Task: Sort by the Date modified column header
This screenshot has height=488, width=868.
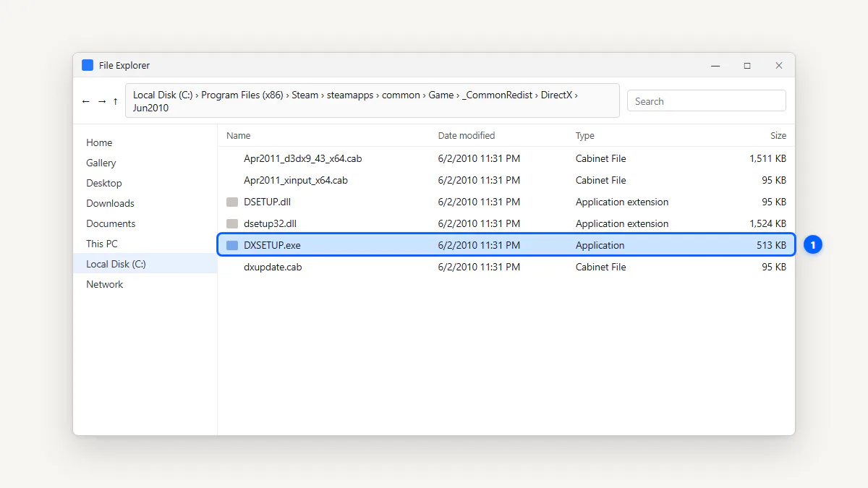Action: point(467,135)
